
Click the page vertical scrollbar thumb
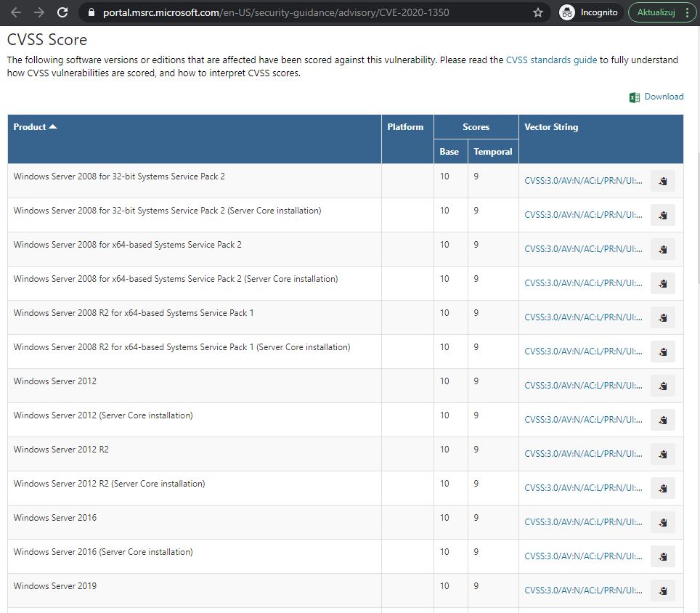[698, 219]
